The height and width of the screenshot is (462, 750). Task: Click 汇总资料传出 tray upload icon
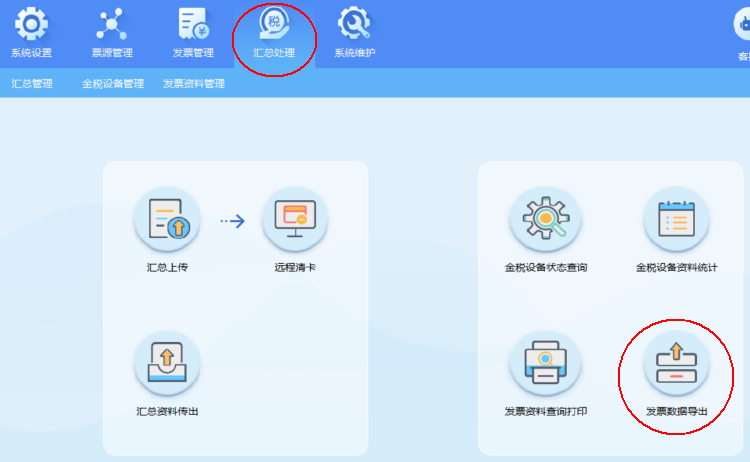click(x=167, y=363)
